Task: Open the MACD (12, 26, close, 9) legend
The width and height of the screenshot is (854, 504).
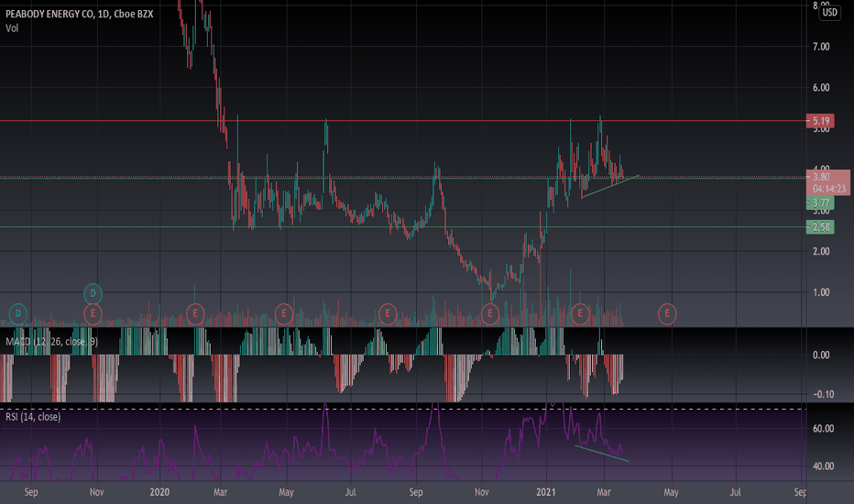Action: pyautogui.click(x=51, y=342)
